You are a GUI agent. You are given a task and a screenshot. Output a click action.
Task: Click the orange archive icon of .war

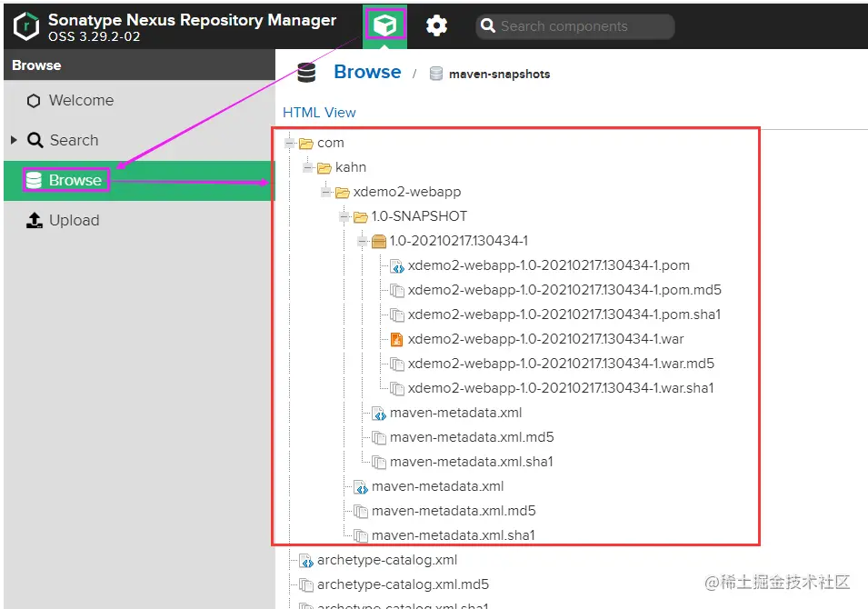tap(397, 339)
